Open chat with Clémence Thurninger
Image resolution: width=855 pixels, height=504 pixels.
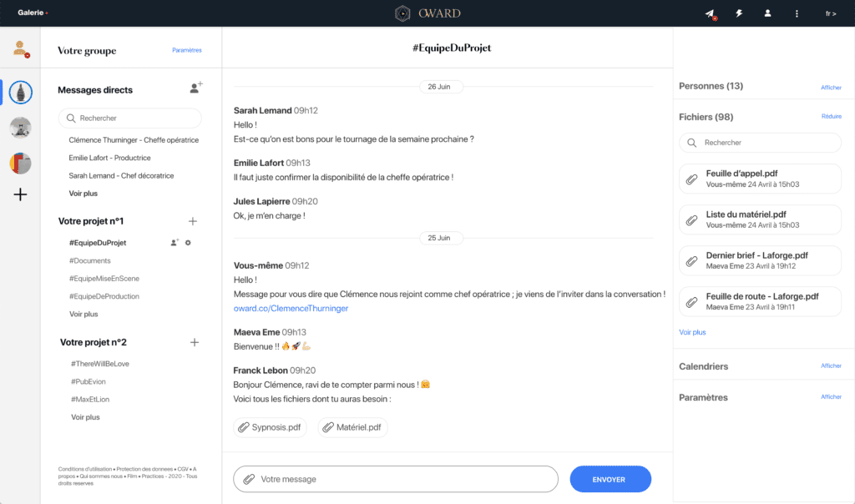(134, 140)
